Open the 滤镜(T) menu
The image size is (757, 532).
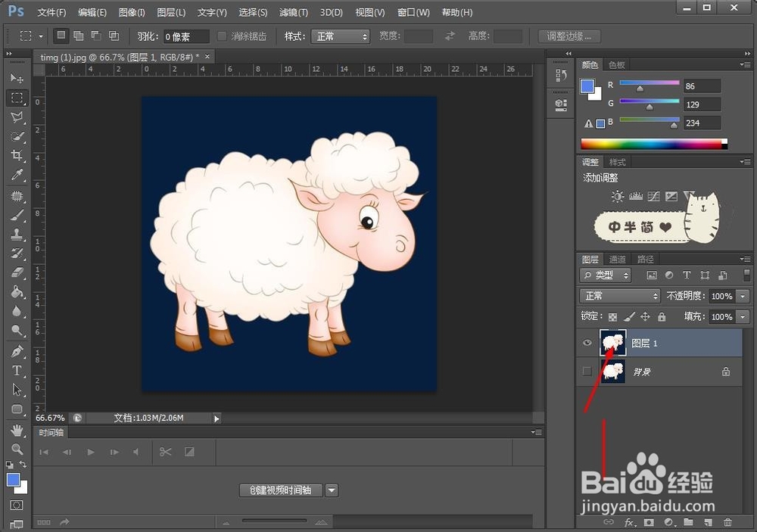[294, 13]
